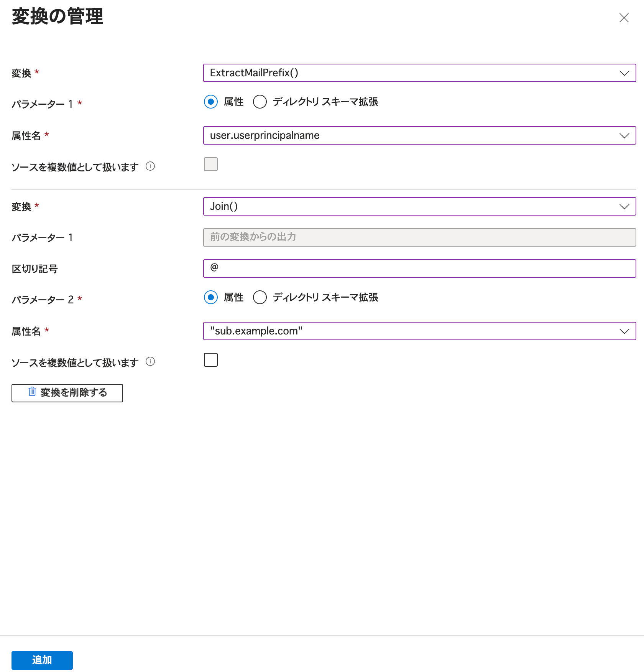Open the user.userprincipalname attribute dropdown

pyautogui.click(x=419, y=135)
